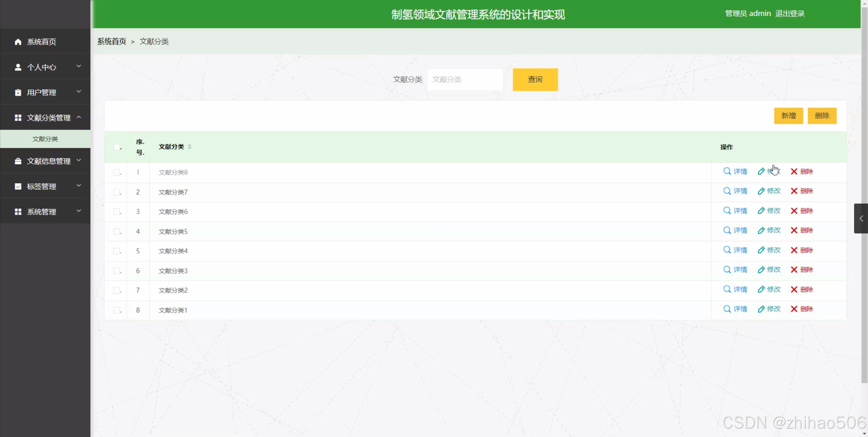Click the briefcase icon for 文献信息管理
Screen dimensions: 868x437
[x=18, y=161]
